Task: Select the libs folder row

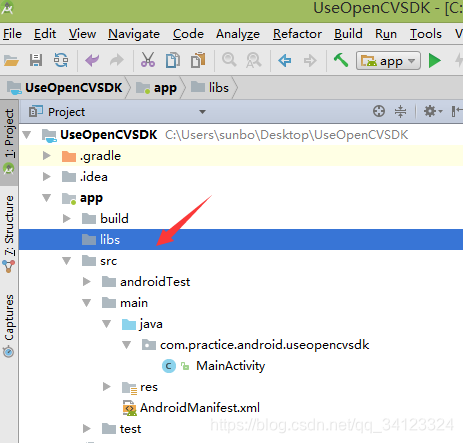Action: click(241, 240)
